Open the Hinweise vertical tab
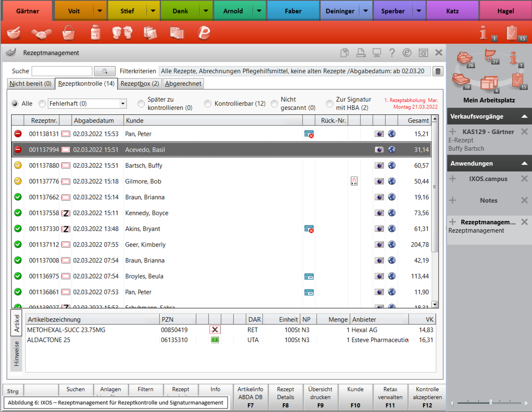The height and width of the screenshot is (412, 532). 17,353
